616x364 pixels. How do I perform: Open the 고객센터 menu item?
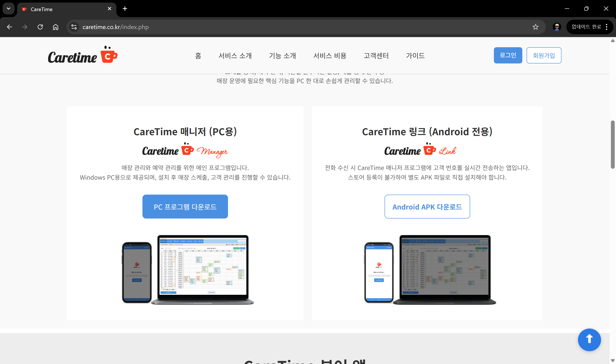tap(376, 56)
